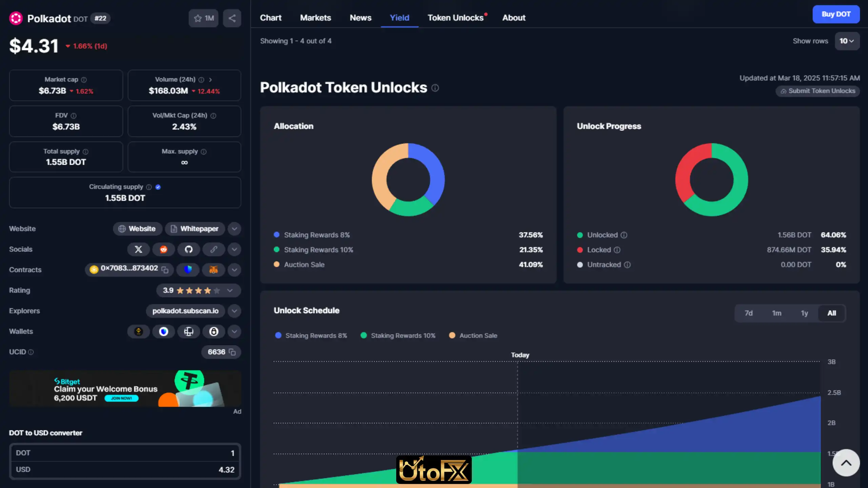Image resolution: width=868 pixels, height=488 pixels.
Task: Open the Show rows 10 dropdown
Action: (x=847, y=41)
